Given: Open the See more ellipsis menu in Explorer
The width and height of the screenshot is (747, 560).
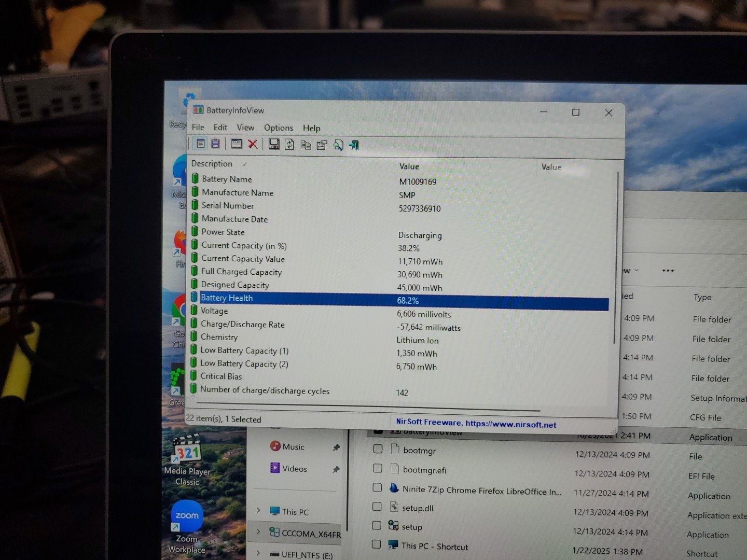Looking at the screenshot, I should pos(668,270).
